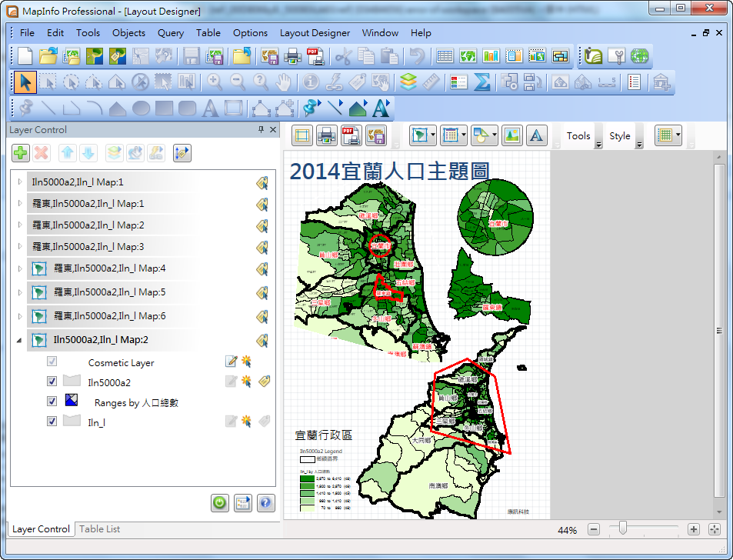The image size is (733, 560).
Task: Click the Zoom-out magnifier tool
Action: coord(238,82)
